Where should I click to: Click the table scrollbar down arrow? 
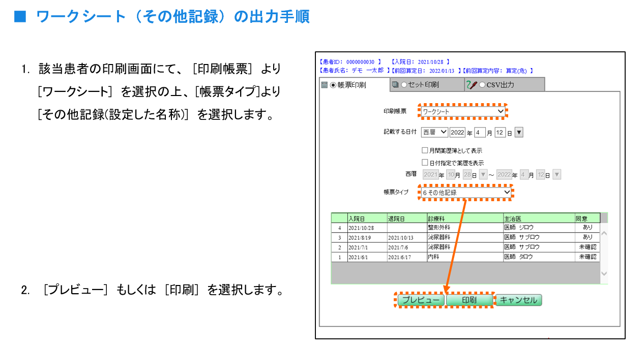[604, 273]
